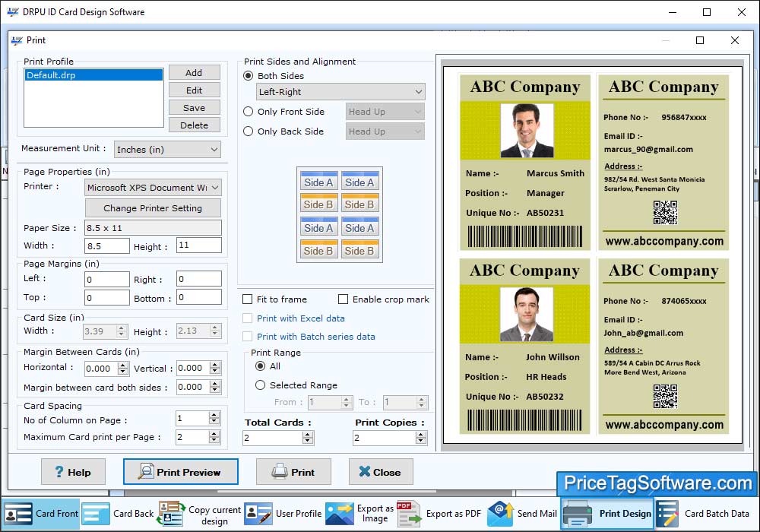Open the Printer selection dropdown
This screenshot has height=532, width=760.
click(x=153, y=188)
